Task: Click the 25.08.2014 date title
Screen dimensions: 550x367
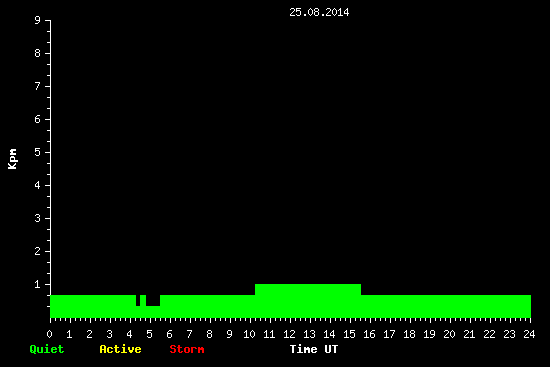Action: pos(319,12)
